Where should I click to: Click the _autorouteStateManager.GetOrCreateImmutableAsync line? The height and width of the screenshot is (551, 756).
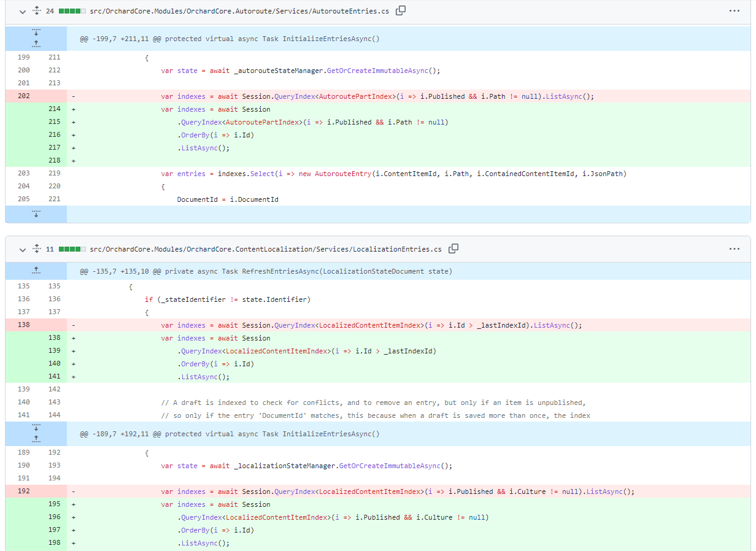tap(301, 71)
